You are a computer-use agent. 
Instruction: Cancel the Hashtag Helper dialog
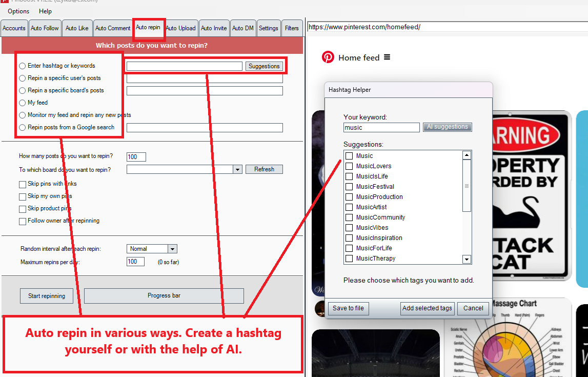click(x=473, y=308)
